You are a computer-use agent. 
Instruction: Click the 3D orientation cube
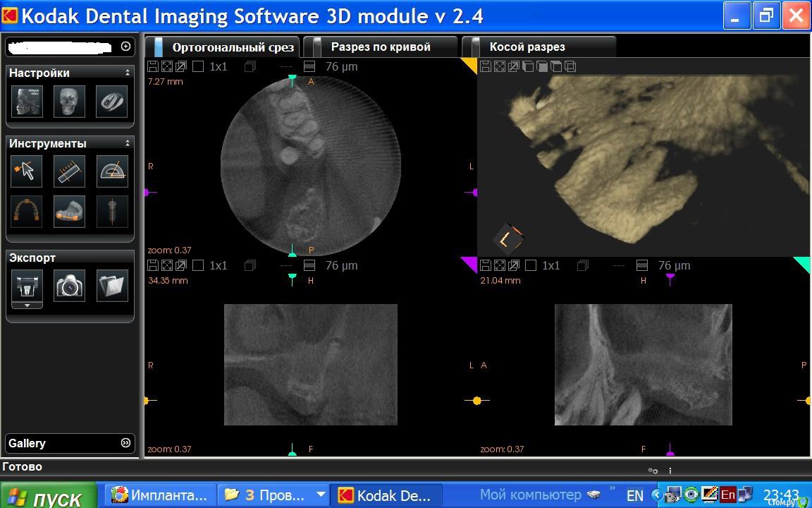pyautogui.click(x=508, y=240)
